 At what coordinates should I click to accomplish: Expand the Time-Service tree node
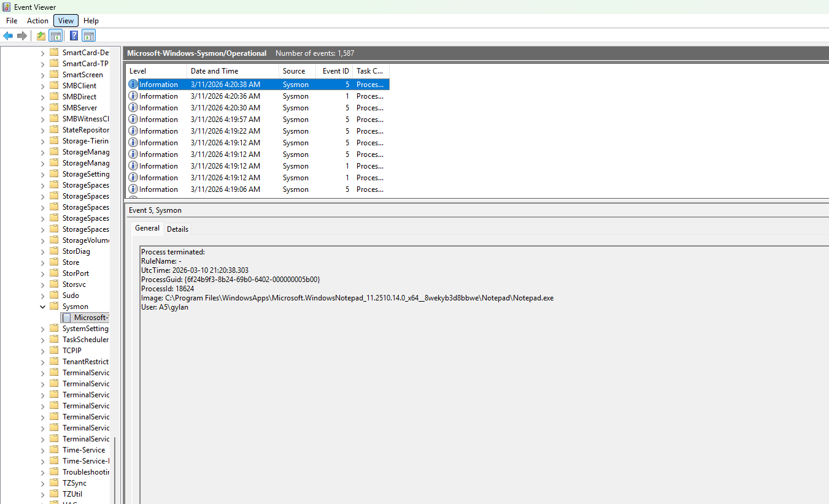click(x=42, y=450)
